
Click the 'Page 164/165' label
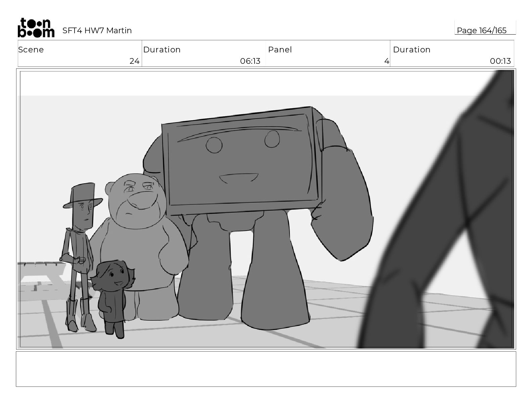(481, 31)
